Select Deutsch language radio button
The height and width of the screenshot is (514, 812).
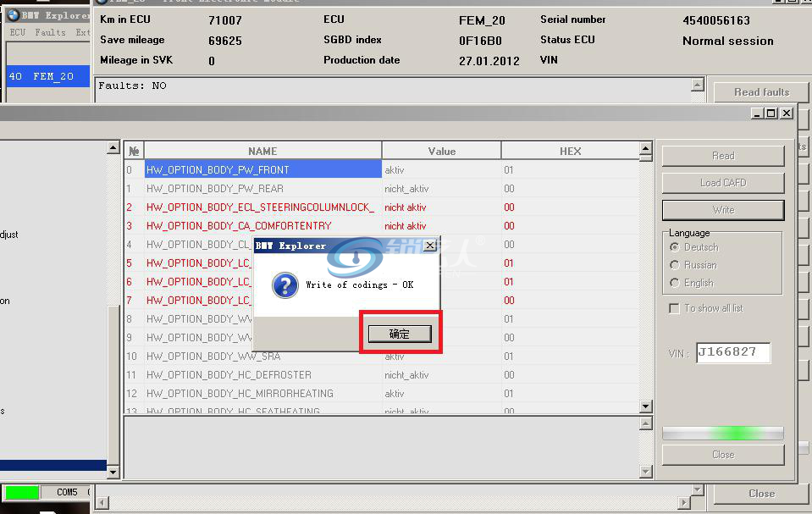(x=674, y=247)
